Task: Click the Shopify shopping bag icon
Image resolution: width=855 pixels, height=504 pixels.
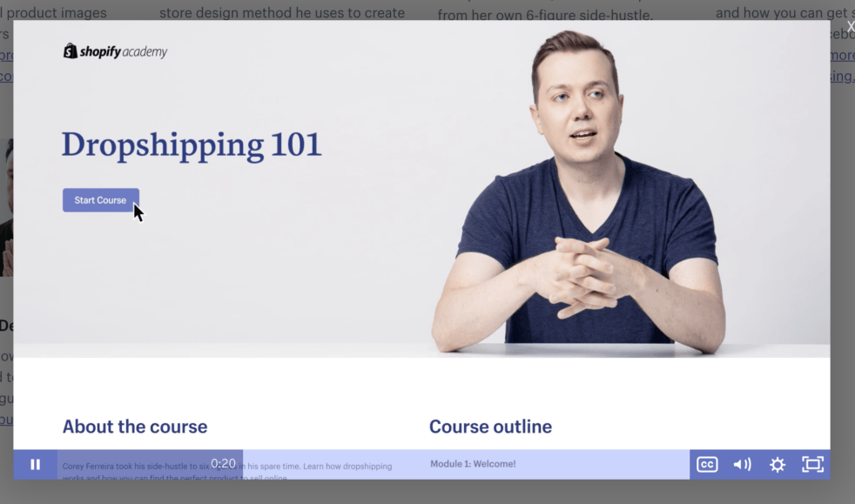Action: (71, 51)
